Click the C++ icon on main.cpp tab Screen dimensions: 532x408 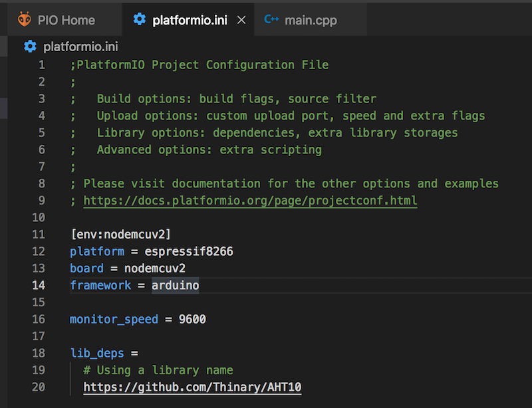[x=271, y=20]
